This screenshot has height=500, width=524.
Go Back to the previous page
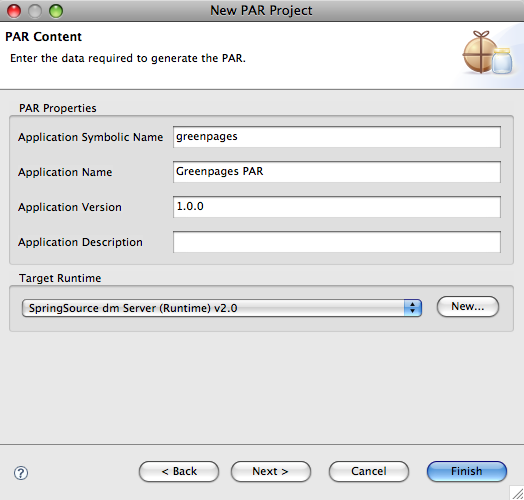click(179, 471)
